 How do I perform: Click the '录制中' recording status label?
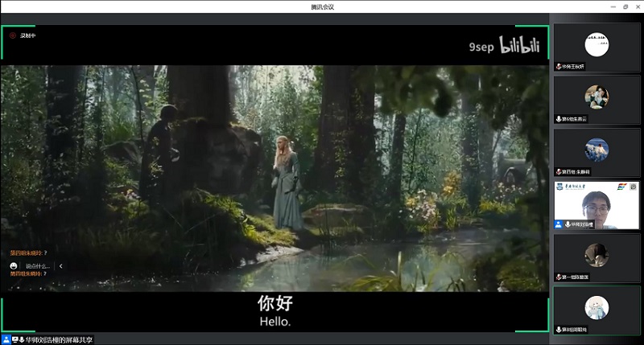click(x=28, y=35)
